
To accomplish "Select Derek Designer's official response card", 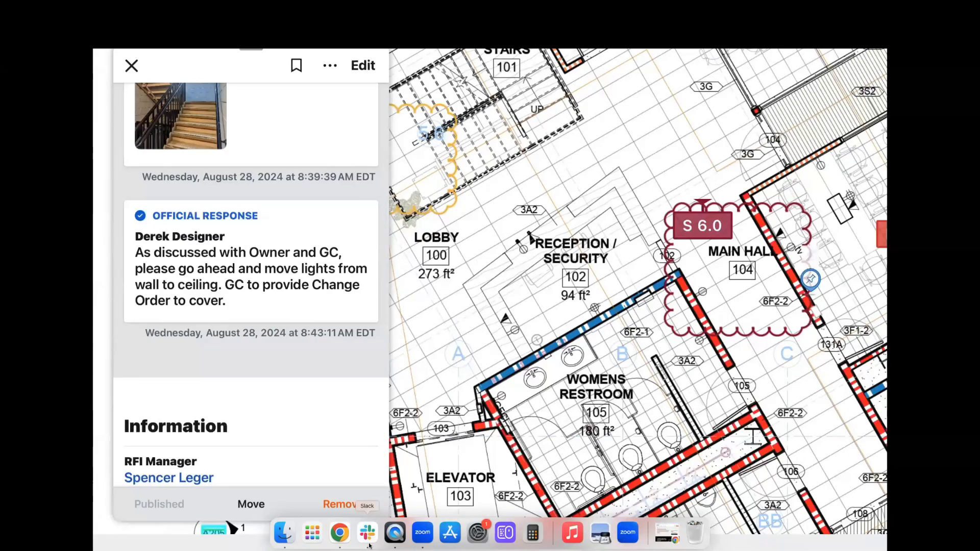I will pos(250,261).
